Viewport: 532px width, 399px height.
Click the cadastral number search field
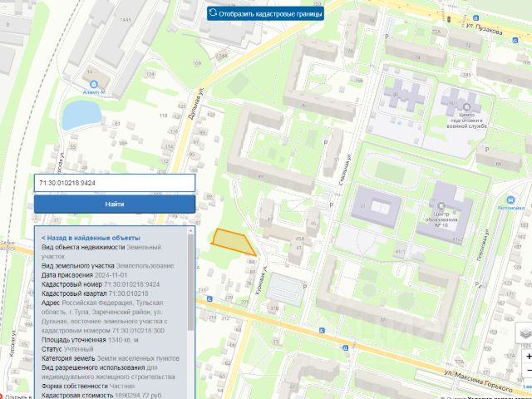115,183
